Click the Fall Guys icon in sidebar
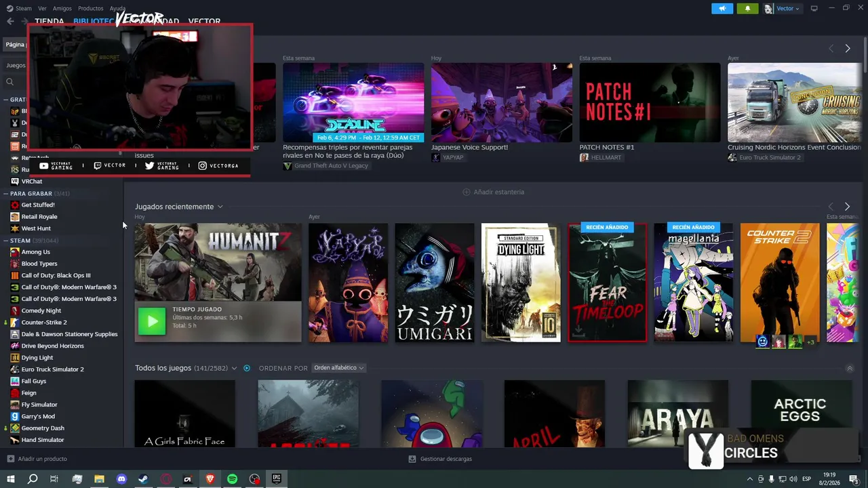Screen dimensions: 868x488 (15, 381)
